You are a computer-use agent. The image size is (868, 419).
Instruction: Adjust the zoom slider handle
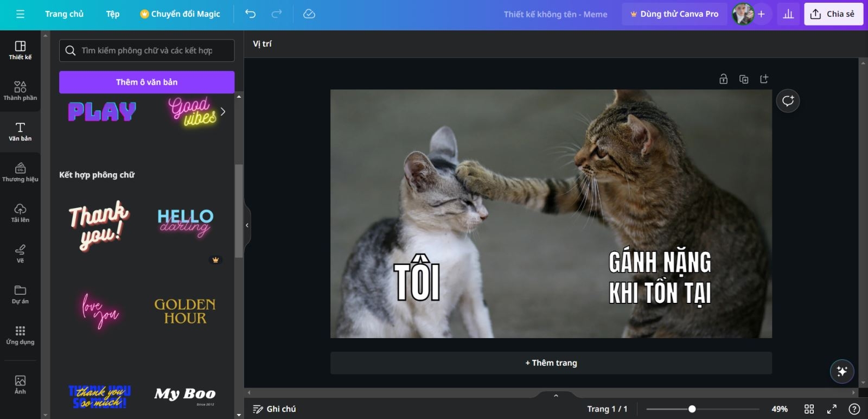pyautogui.click(x=692, y=409)
